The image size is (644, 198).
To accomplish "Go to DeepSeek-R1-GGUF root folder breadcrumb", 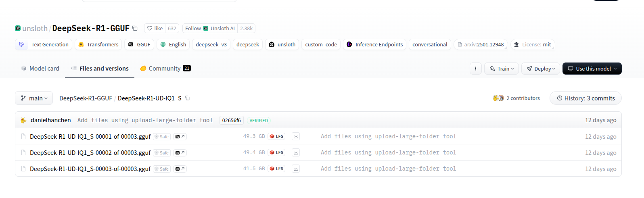I will tap(86, 98).
